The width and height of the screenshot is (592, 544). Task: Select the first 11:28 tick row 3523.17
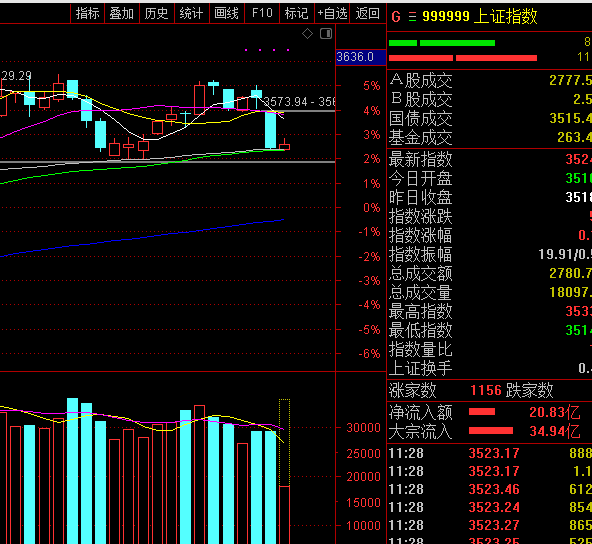(490, 453)
